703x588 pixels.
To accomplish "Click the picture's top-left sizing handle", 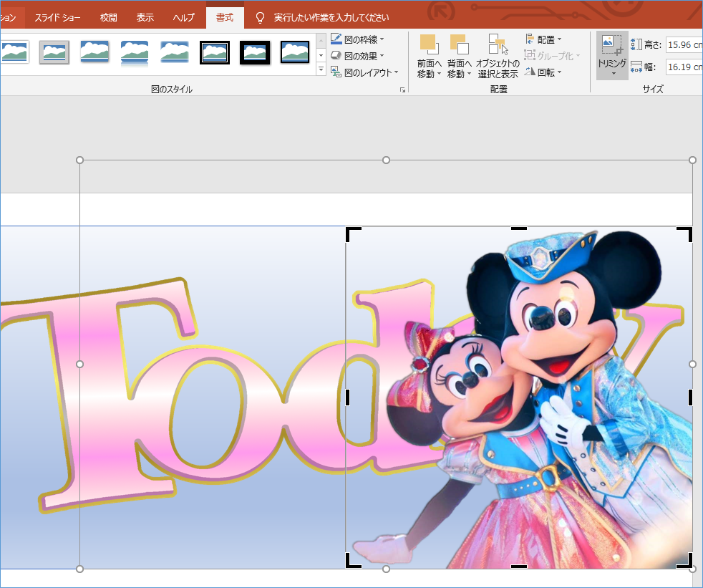I will [79, 160].
